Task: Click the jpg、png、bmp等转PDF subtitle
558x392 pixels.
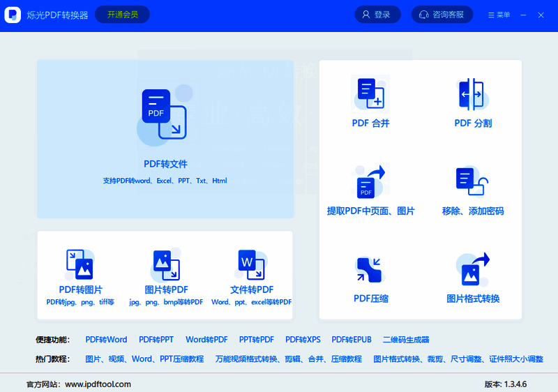Action: 166,302
